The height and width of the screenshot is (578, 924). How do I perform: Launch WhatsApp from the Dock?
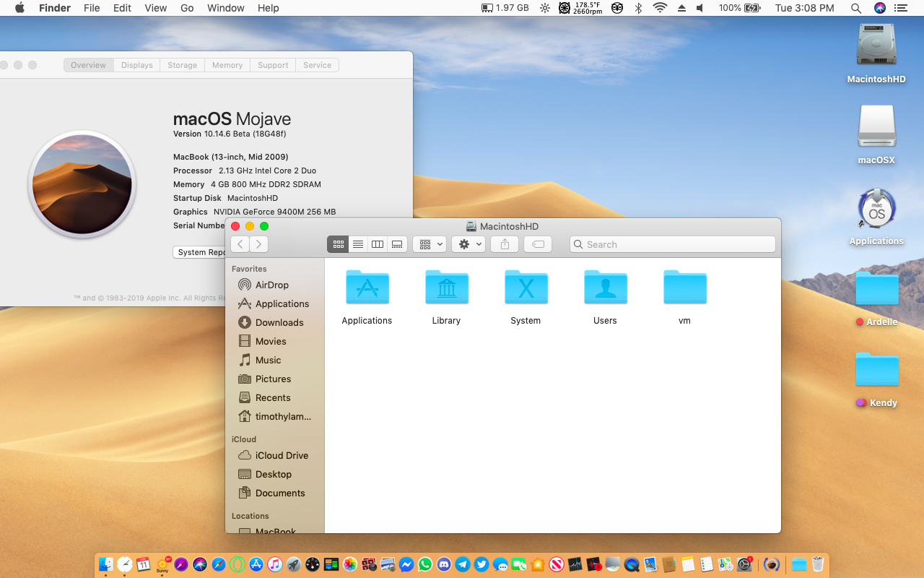pyautogui.click(x=424, y=564)
